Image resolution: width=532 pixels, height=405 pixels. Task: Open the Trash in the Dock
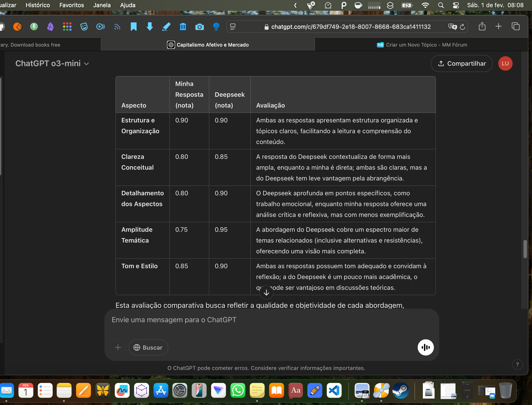[505, 390]
